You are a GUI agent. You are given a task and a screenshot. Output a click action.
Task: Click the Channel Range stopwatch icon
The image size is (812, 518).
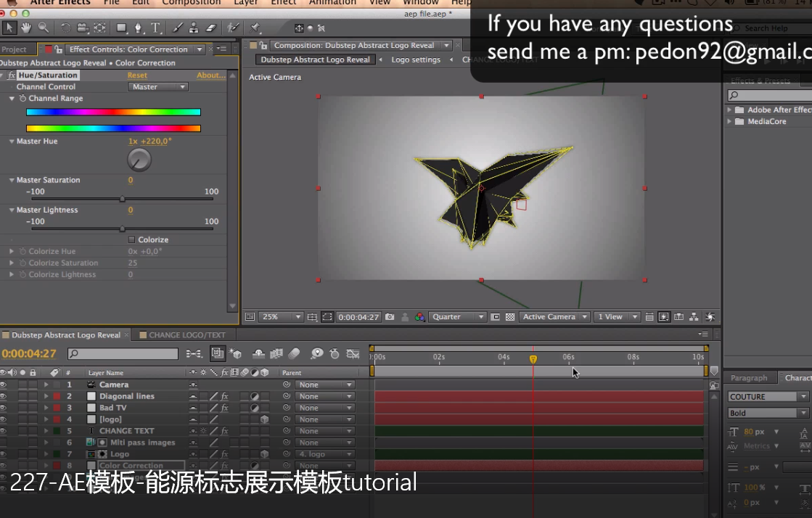click(x=22, y=98)
